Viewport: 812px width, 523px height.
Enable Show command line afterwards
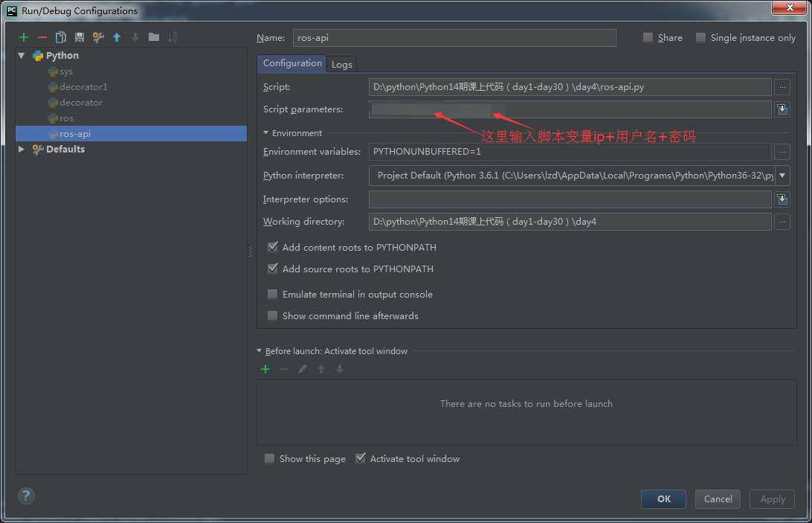pos(272,315)
